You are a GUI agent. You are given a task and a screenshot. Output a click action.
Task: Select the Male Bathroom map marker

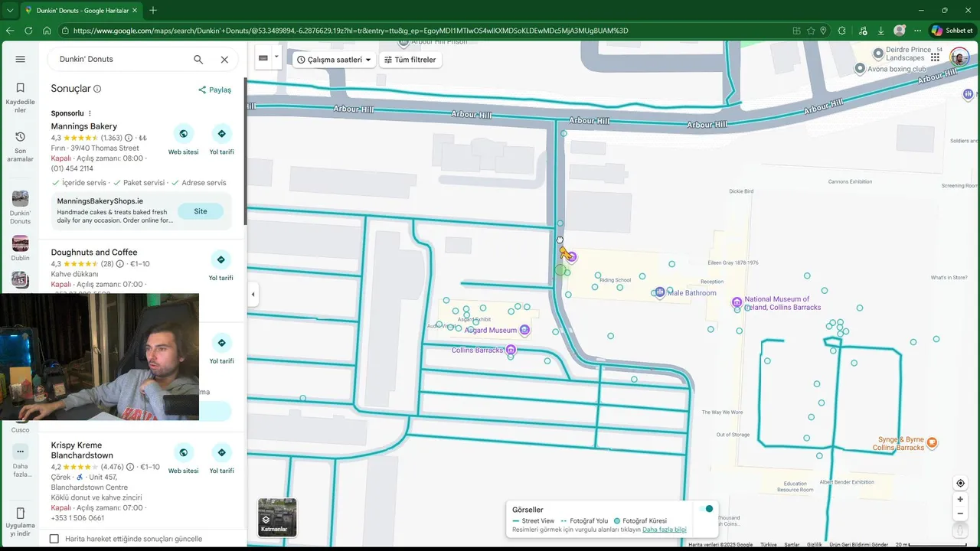660,292
